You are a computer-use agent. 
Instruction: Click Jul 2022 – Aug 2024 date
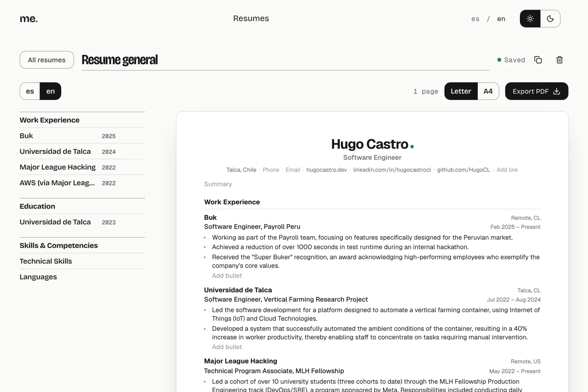click(514, 300)
